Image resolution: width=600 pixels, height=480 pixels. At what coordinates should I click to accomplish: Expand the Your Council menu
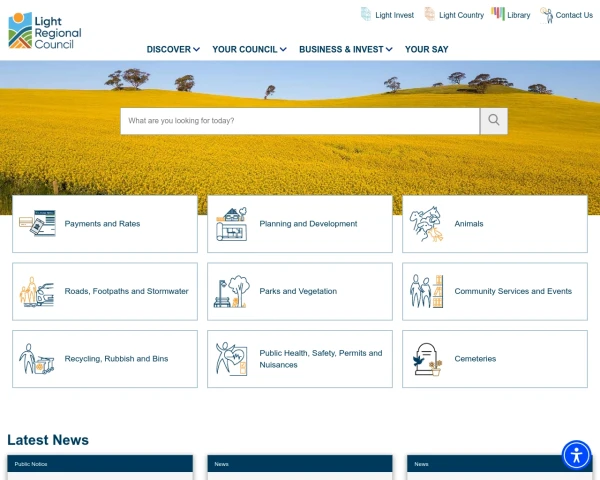(x=249, y=49)
